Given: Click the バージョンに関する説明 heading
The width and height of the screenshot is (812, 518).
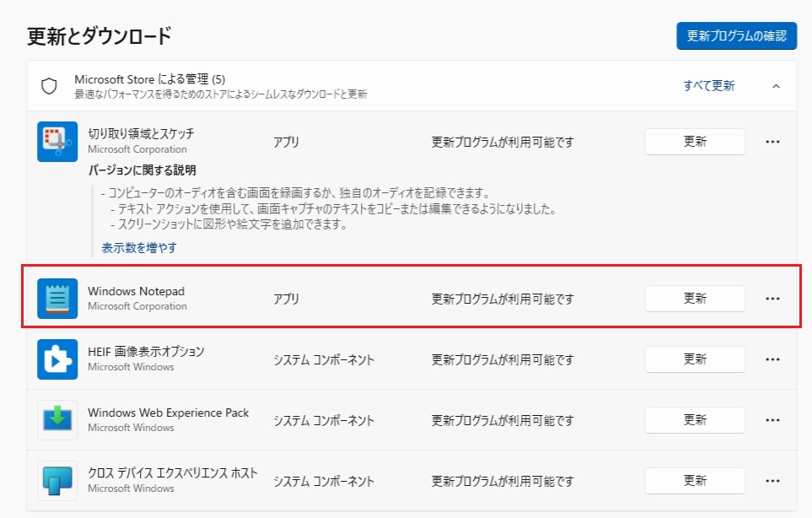Looking at the screenshot, I should (142, 170).
